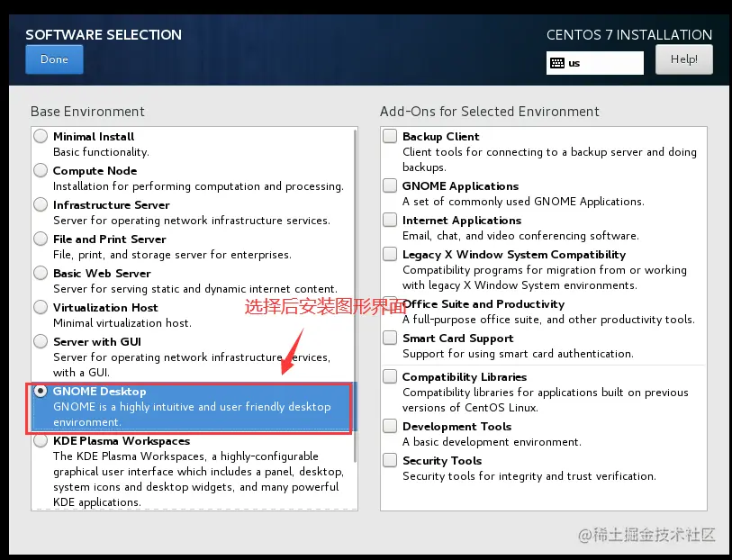The height and width of the screenshot is (560, 732).
Task: Open the Help! button
Action: pyautogui.click(x=684, y=59)
